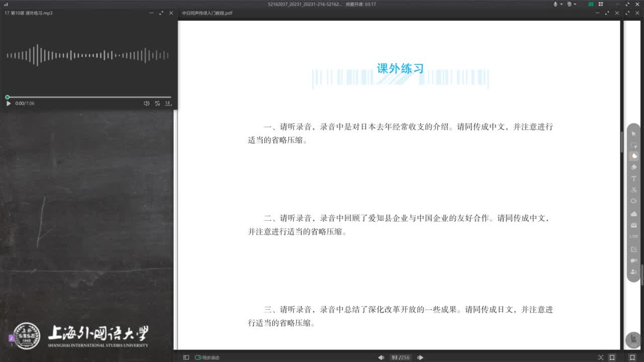Go to next PDF page
This screenshot has height=362, width=644.
(x=421, y=357)
